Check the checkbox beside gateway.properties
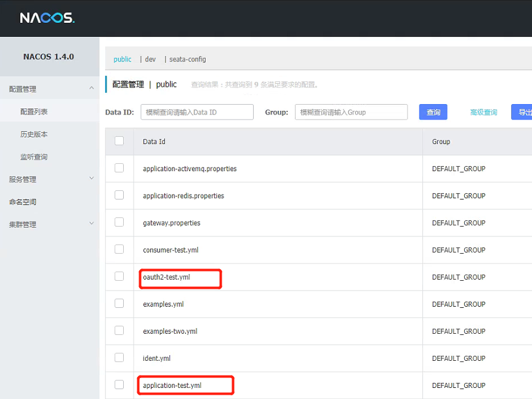Image resolution: width=532 pixels, height=399 pixels. point(119,222)
